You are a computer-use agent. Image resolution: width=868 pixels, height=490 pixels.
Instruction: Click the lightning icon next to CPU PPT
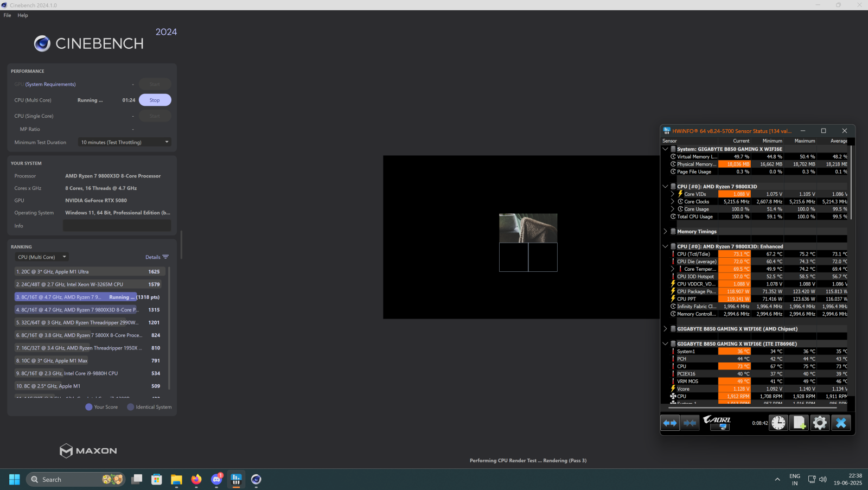point(673,299)
